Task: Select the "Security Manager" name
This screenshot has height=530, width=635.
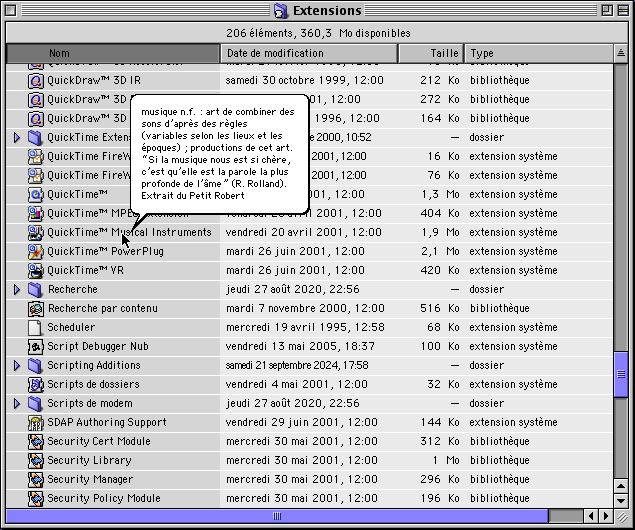Action: pos(90,479)
